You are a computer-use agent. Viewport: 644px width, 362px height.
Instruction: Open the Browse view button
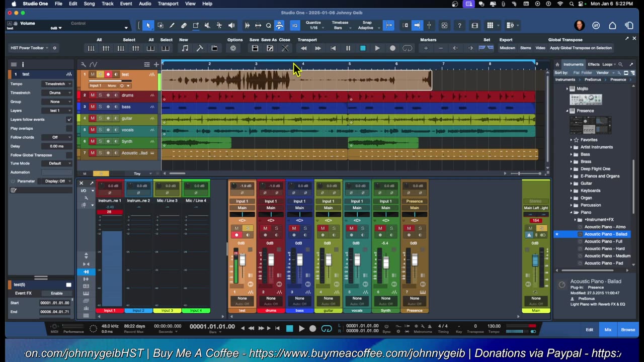pyautogui.click(x=628, y=330)
